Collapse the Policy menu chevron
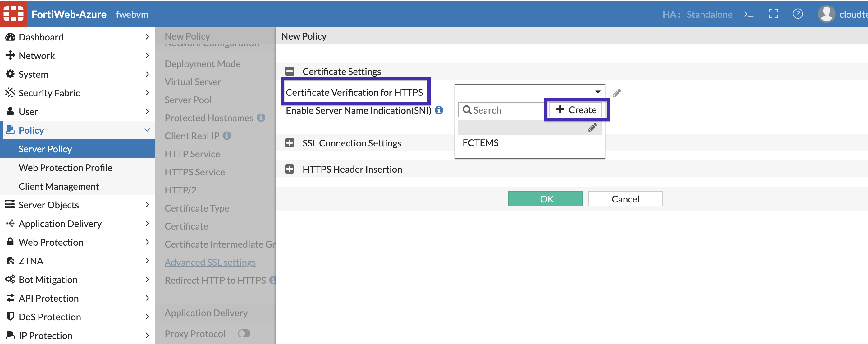 coord(147,130)
